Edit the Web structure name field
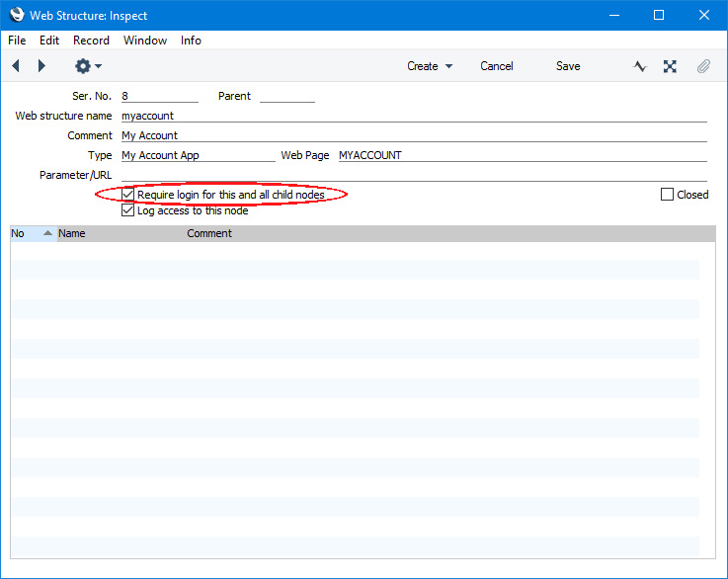The height and width of the screenshot is (579, 728). point(414,116)
